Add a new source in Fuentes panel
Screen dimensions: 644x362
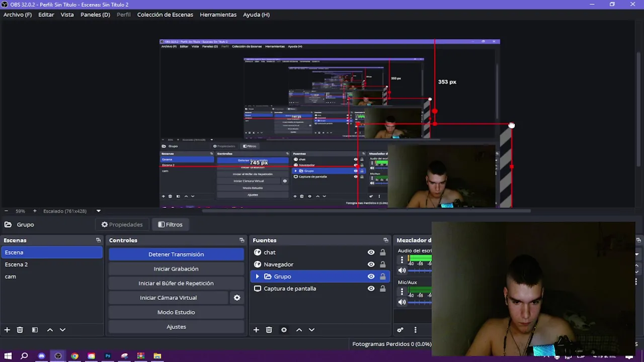256,330
